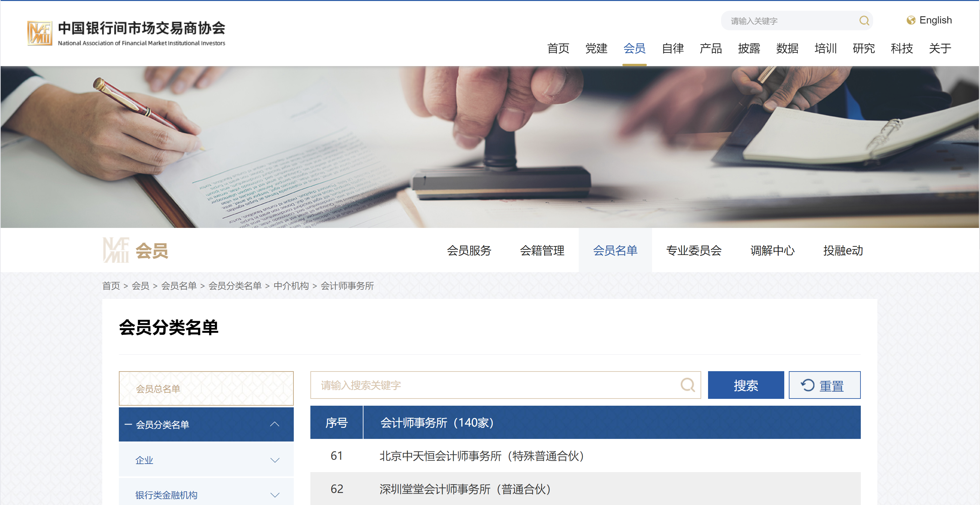The height and width of the screenshot is (505, 980).
Task: Click the globe icon beside English
Action: coord(911,20)
